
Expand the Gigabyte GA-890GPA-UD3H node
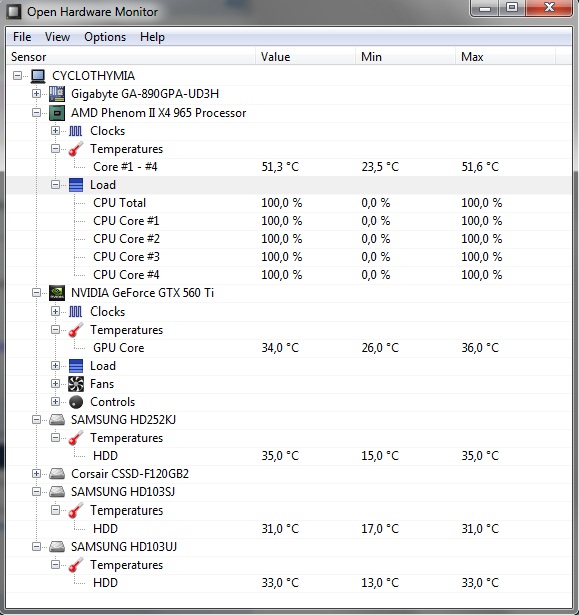coord(36,94)
